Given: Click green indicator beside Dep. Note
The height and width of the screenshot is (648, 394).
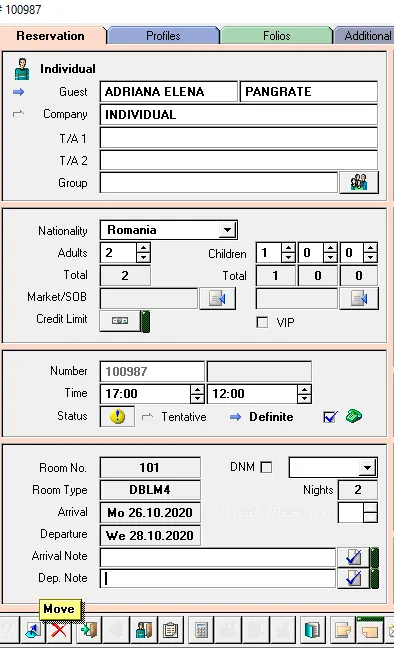Looking at the screenshot, I should (x=374, y=579).
